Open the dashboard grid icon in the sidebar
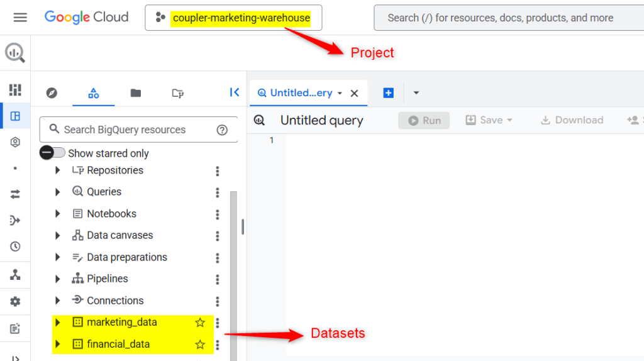The image size is (644, 361). pos(15,90)
